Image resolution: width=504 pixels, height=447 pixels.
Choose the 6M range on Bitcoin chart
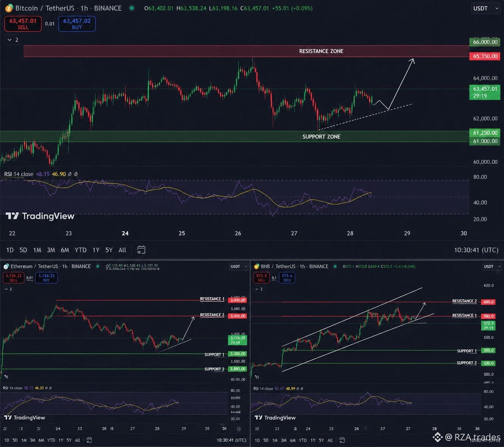click(x=65, y=250)
